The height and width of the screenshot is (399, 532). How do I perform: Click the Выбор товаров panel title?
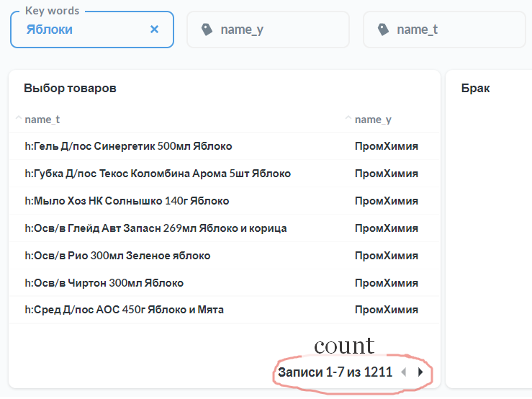click(71, 89)
